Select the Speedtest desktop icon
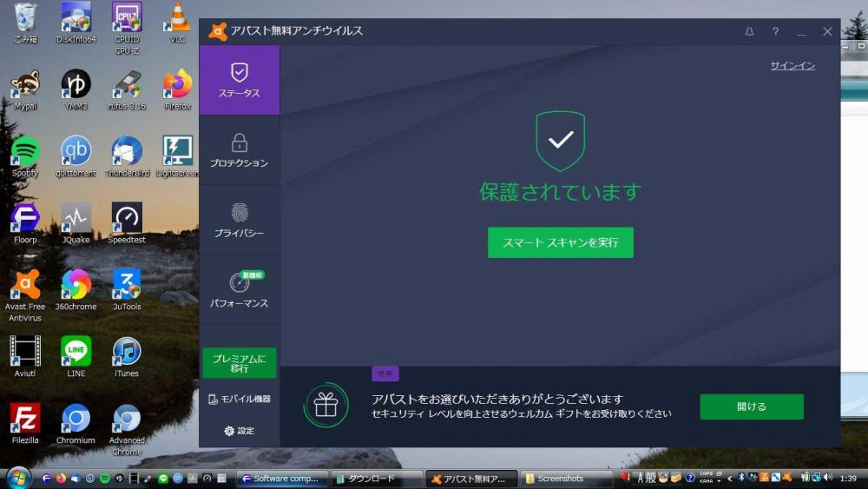 (127, 224)
